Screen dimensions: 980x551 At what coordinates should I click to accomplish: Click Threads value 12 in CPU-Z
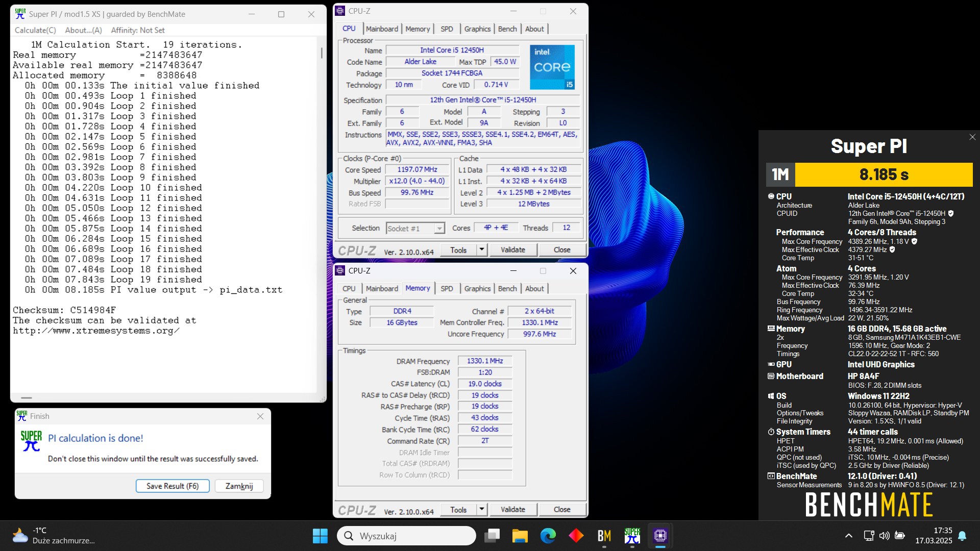pyautogui.click(x=567, y=228)
